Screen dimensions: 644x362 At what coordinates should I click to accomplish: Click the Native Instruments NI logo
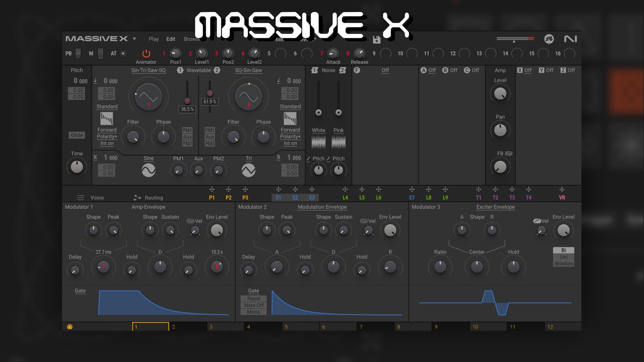click(x=571, y=39)
